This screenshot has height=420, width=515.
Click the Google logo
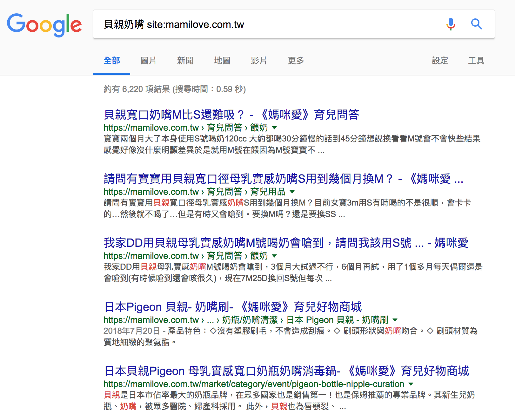(44, 25)
